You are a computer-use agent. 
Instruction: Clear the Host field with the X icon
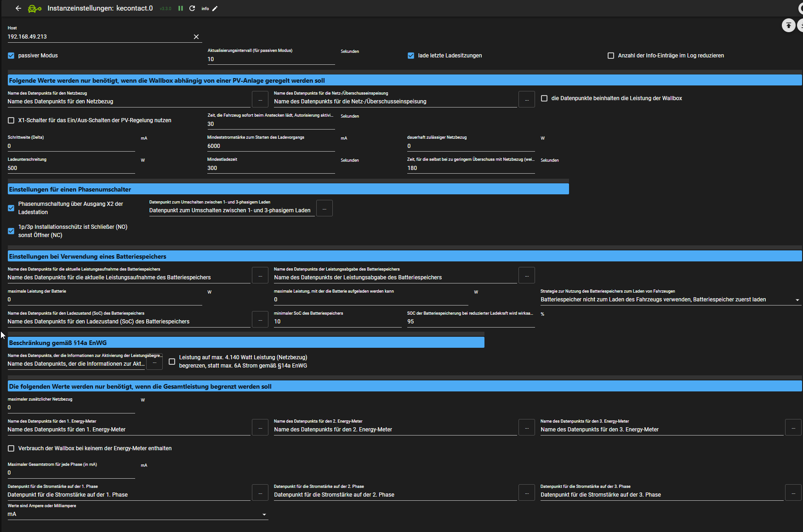pos(196,37)
